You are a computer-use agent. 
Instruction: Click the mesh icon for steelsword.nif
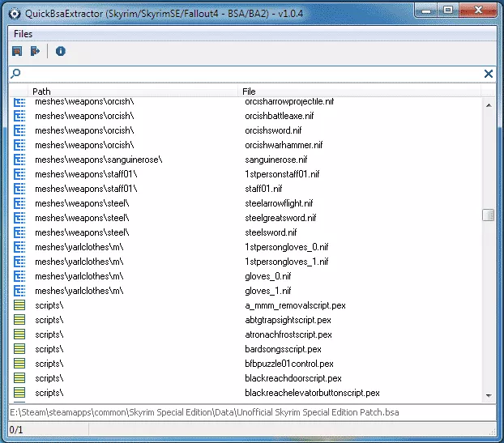19,232
